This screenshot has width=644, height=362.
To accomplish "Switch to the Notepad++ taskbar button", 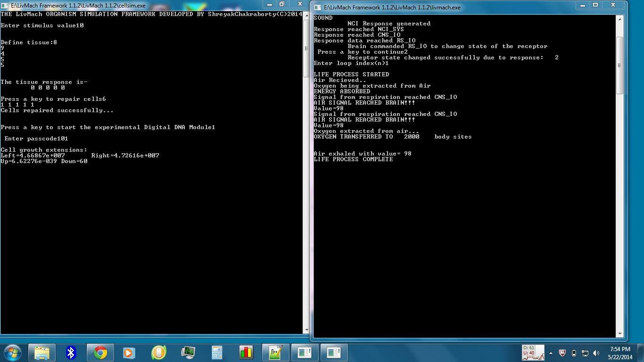I will (275, 353).
